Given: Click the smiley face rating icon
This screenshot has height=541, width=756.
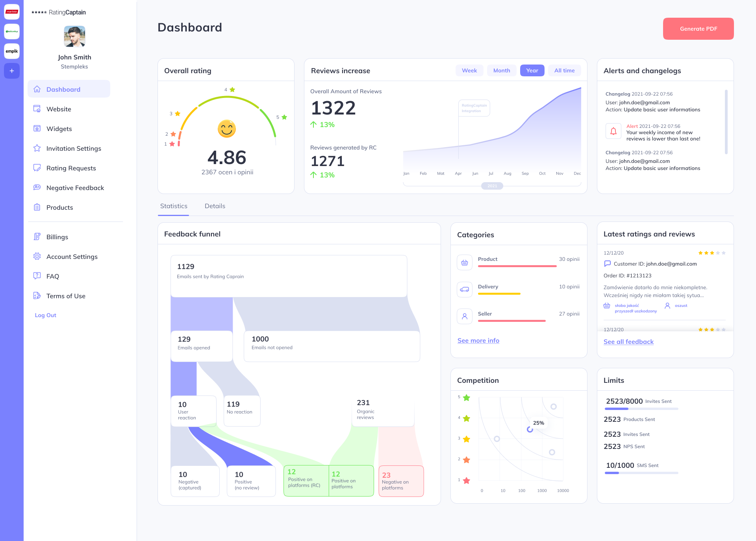Looking at the screenshot, I should pos(227,129).
